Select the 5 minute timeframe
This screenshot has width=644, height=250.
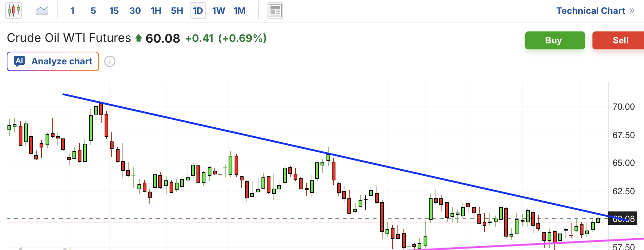[x=93, y=10]
